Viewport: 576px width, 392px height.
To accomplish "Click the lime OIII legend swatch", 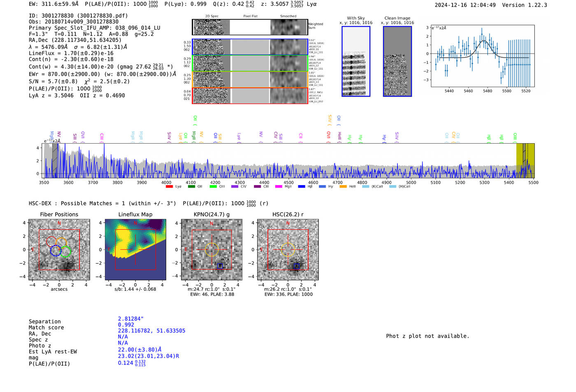I will (213, 187).
